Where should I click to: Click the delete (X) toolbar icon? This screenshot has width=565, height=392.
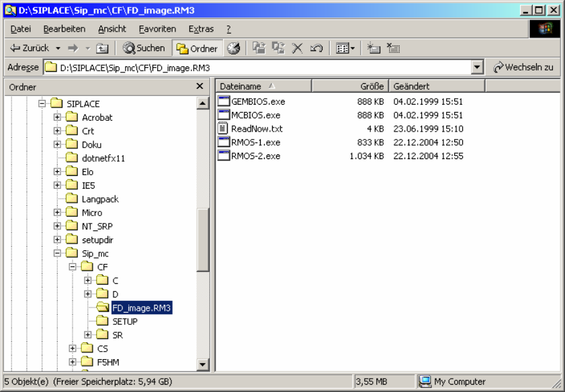297,48
